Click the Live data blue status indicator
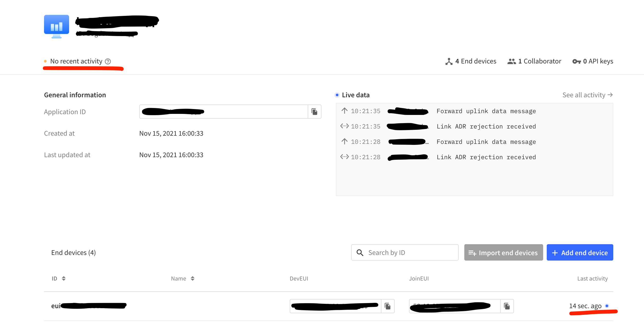644x322 pixels. click(337, 95)
